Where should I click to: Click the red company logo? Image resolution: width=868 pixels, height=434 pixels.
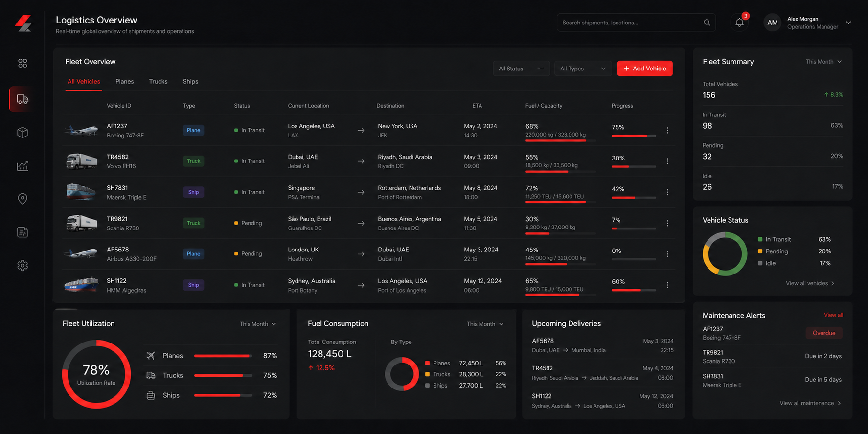pyautogui.click(x=23, y=23)
